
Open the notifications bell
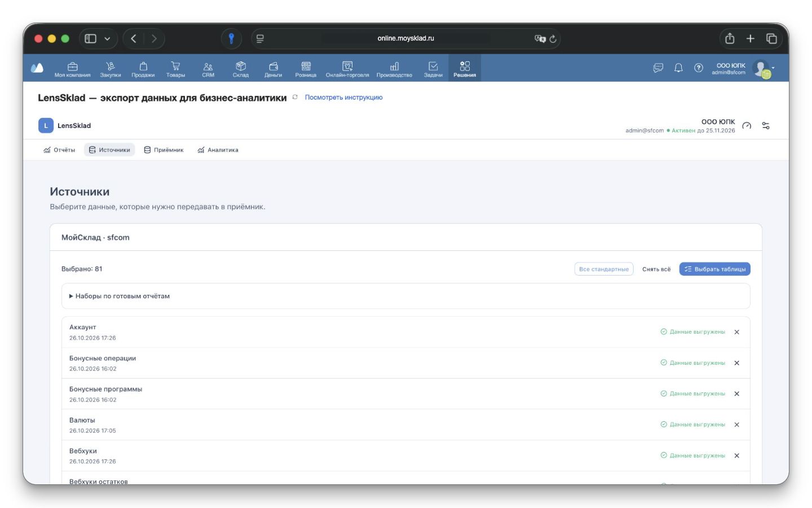(x=678, y=68)
